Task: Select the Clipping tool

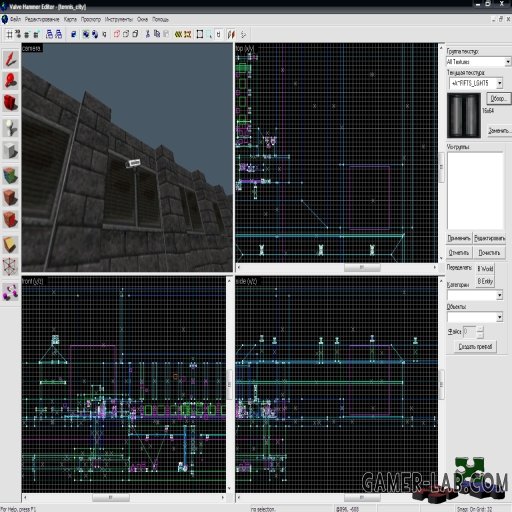Action: click(11, 244)
